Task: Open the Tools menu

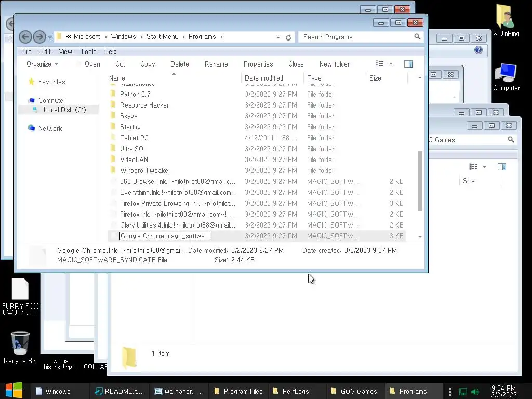Action: click(x=88, y=51)
